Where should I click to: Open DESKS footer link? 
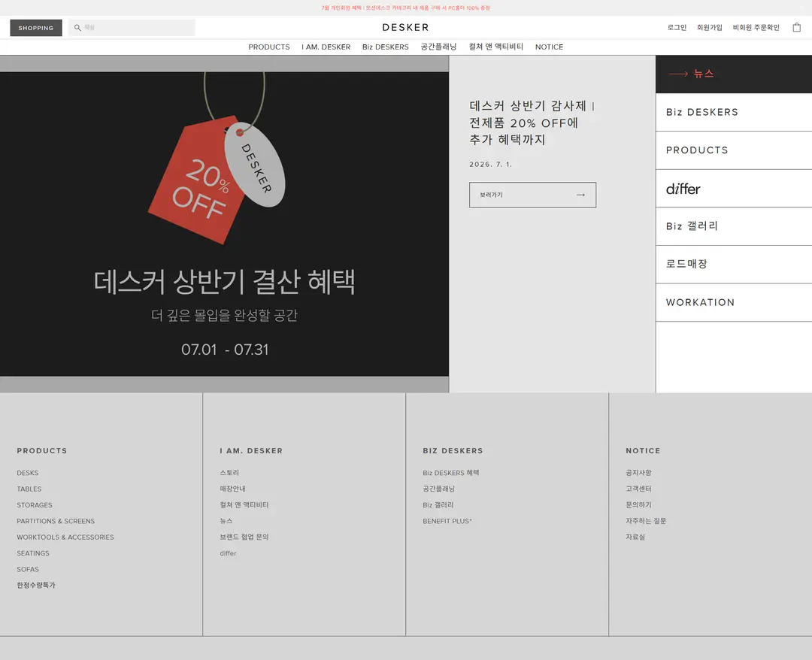28,473
